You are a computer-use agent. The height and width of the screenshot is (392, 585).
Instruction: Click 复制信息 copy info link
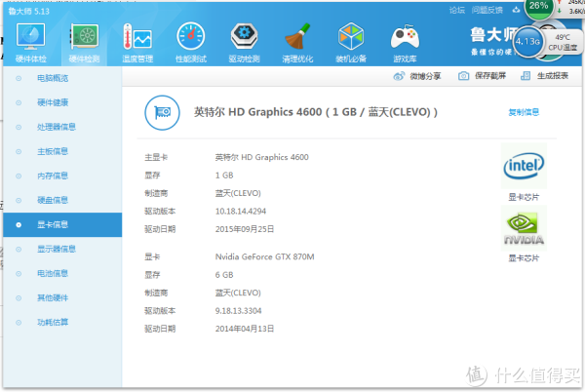pyautogui.click(x=522, y=112)
